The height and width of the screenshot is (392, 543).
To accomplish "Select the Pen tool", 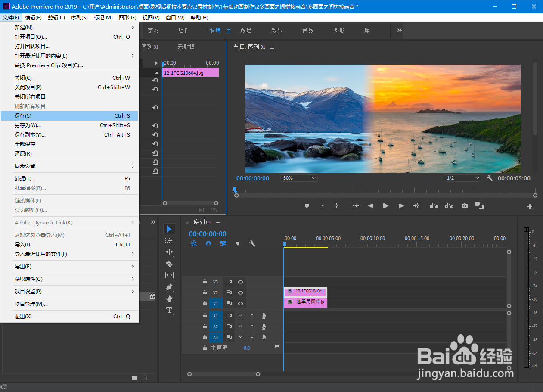I will (x=169, y=287).
